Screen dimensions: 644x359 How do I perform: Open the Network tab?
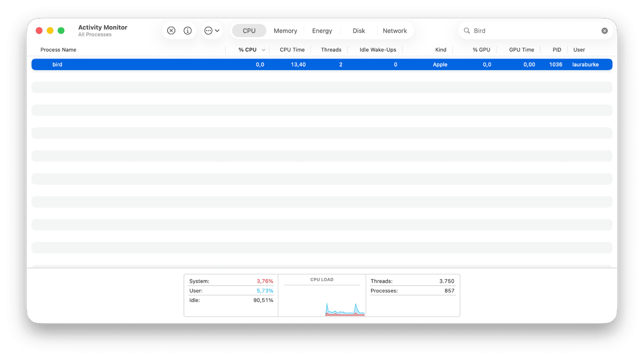click(395, 30)
